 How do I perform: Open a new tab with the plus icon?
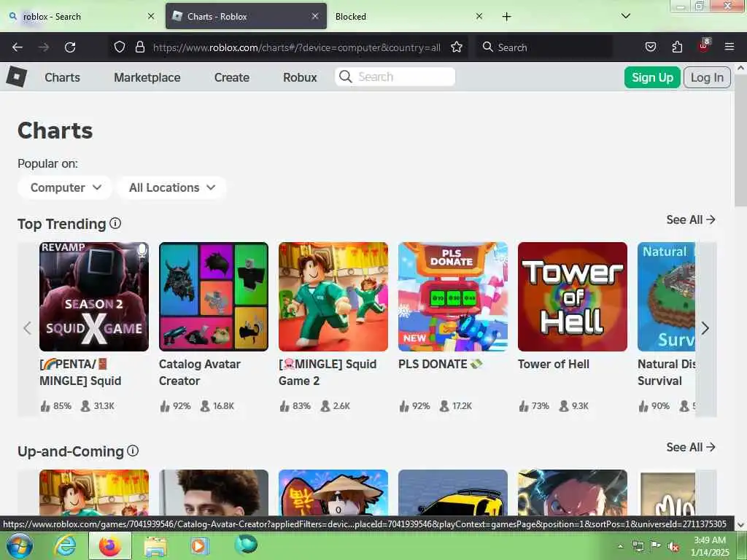[x=506, y=17]
